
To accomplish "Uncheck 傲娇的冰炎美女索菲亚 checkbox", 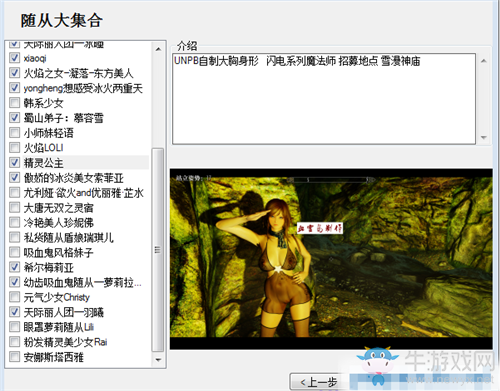I will point(14,177).
